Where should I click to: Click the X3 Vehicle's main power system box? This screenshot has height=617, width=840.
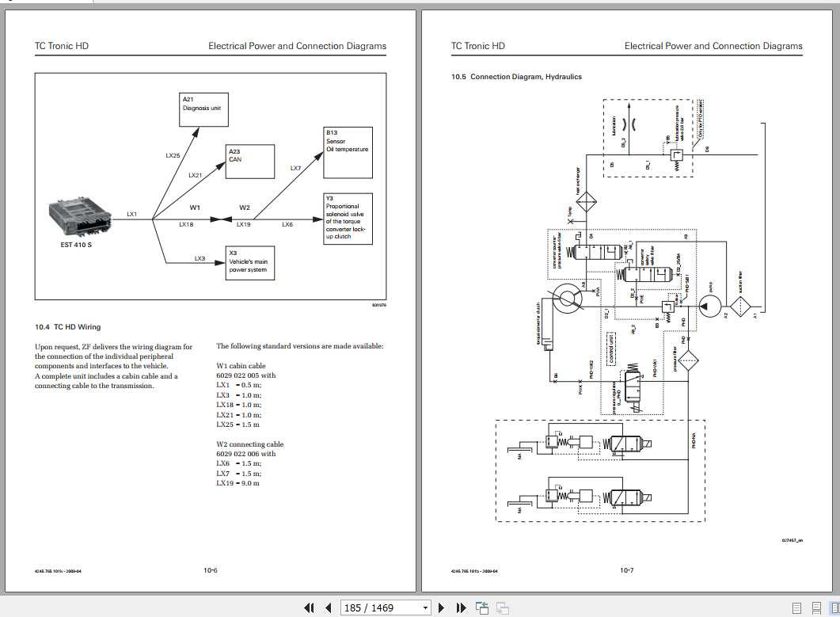249,263
